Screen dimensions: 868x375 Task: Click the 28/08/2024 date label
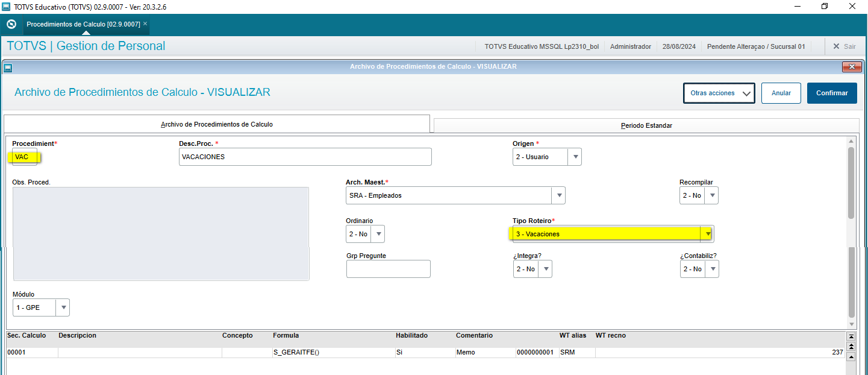[679, 46]
